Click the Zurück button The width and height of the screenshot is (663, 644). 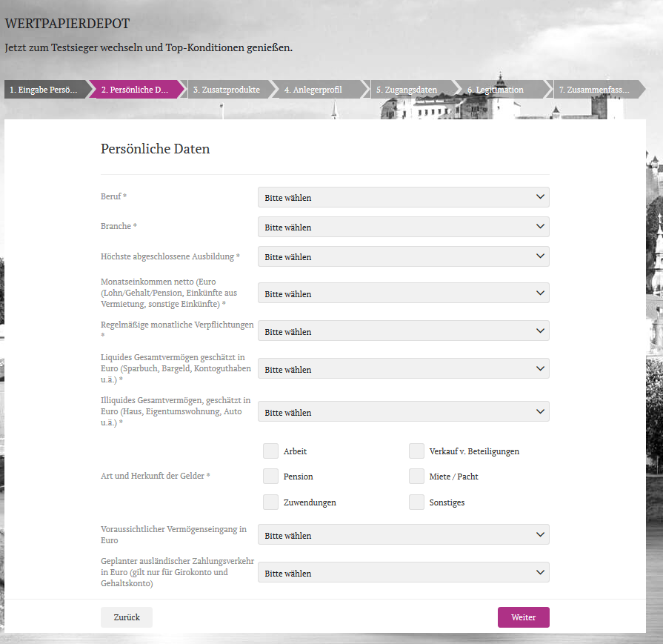126,617
